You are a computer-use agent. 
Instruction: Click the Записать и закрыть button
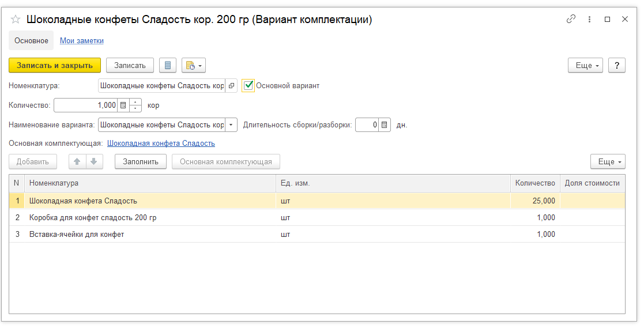tap(55, 65)
